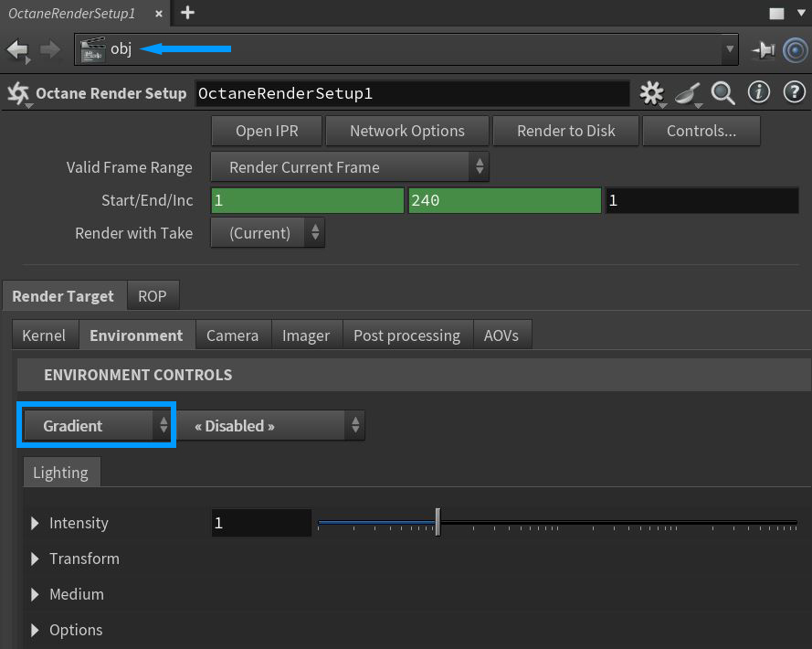Click the pin pane icon
This screenshot has height=649, width=812.
pos(763,51)
